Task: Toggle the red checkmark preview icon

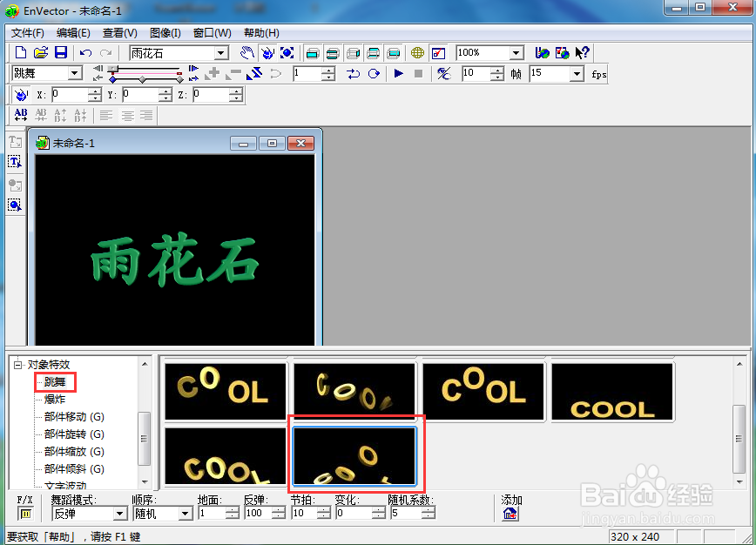Action: (438, 53)
